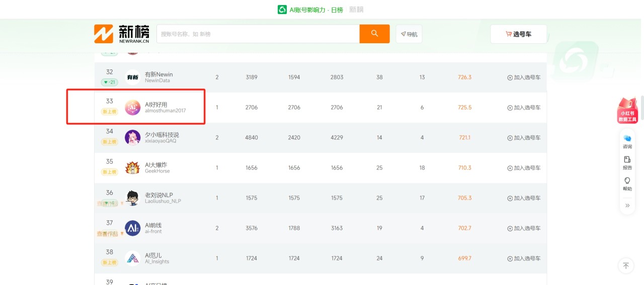Screen dimensions: 644x285
Task: Open the AI前线 avatar
Action: pos(132,228)
